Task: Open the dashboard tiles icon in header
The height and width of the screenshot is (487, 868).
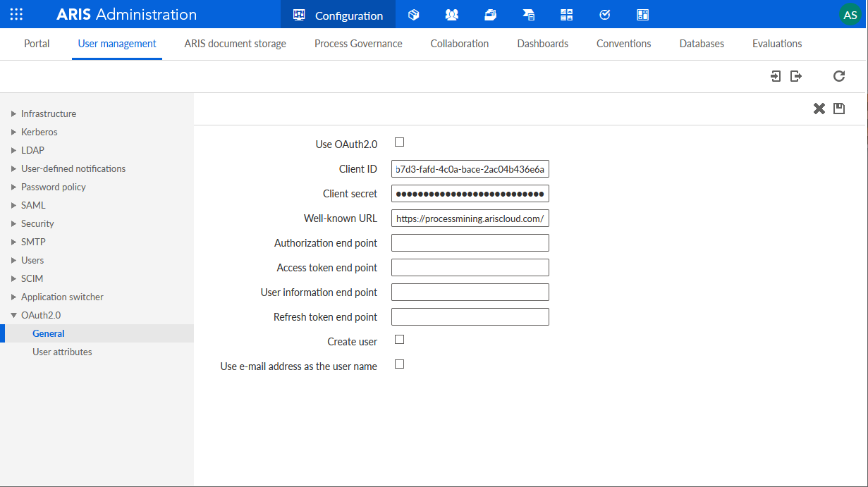Action: [x=567, y=14]
